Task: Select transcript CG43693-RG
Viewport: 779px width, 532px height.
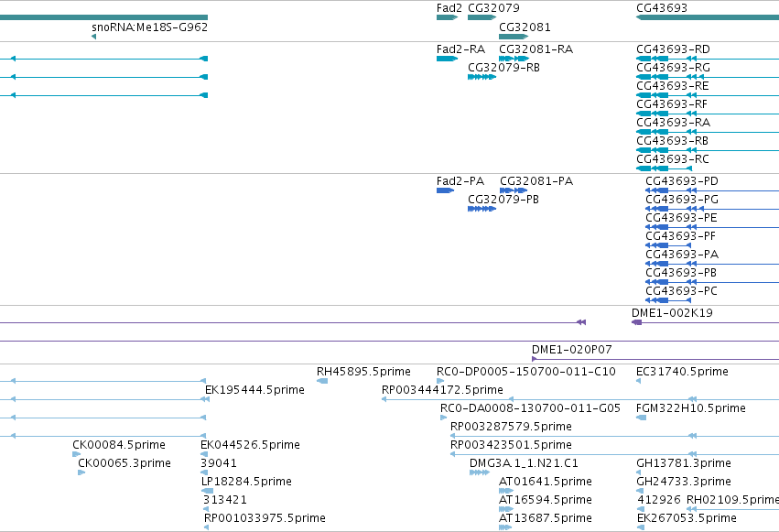Action: [708, 77]
